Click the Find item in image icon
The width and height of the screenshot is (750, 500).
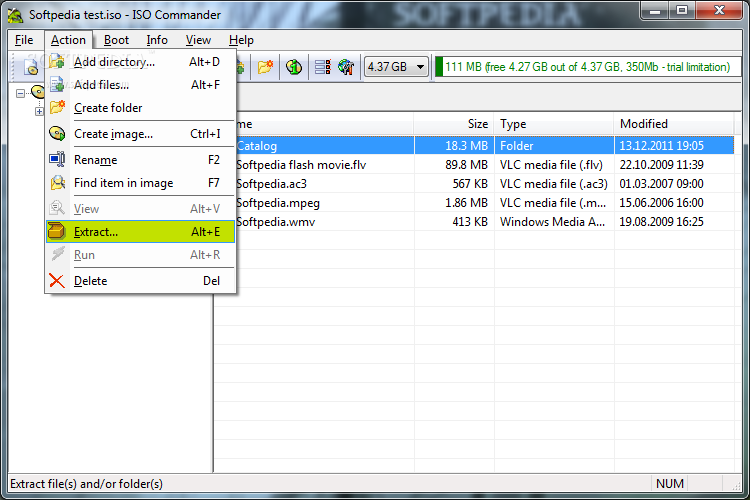click(x=57, y=183)
